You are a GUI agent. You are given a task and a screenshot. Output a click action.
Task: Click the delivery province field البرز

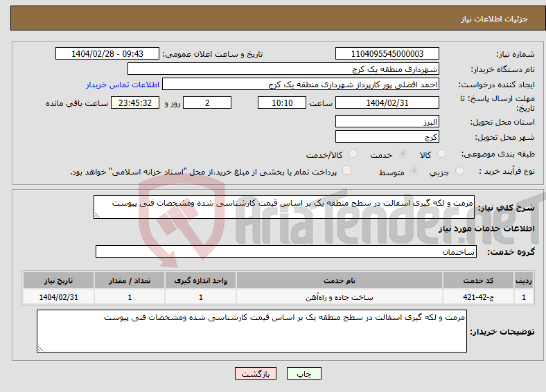(x=387, y=121)
